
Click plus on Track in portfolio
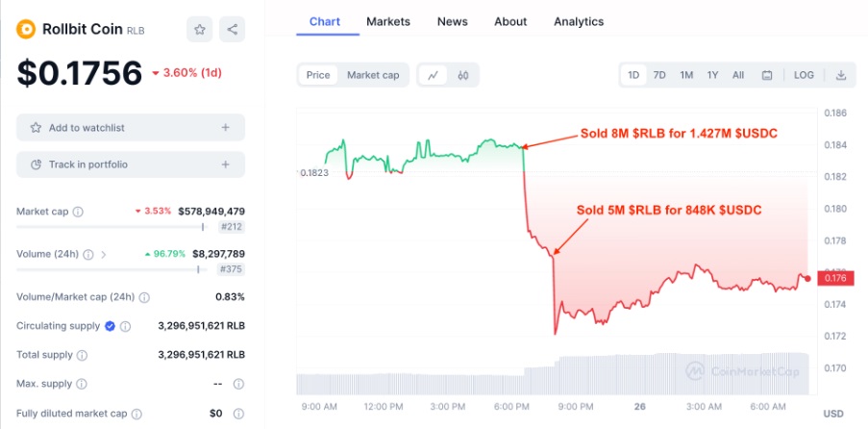[x=225, y=164]
